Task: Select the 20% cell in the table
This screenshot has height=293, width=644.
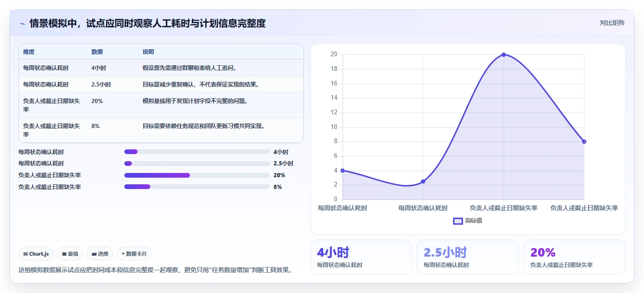Action: coord(97,101)
